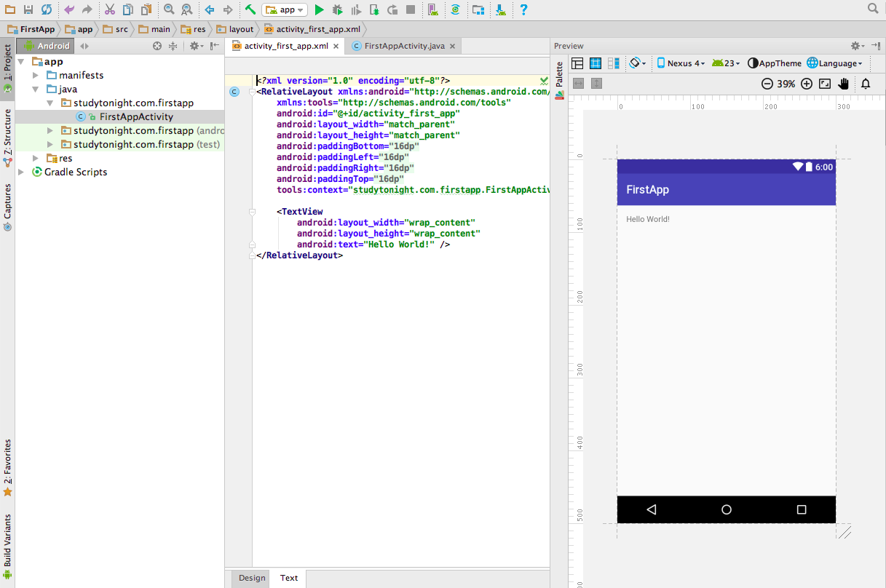Screen dimensions: 886x588
Task: Click the search magnifier at top right
Action: (873, 9)
